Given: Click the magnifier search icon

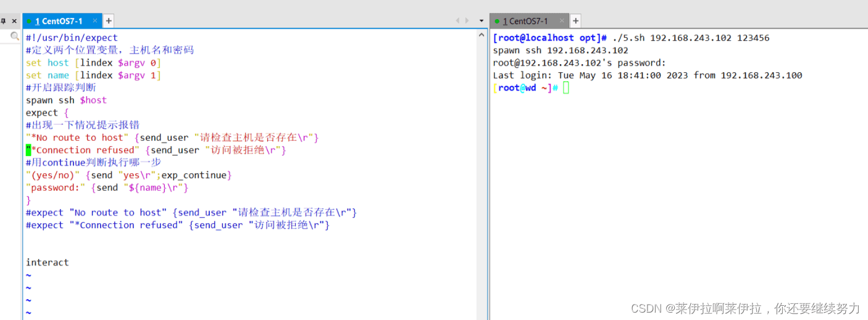Looking at the screenshot, I should (15, 37).
